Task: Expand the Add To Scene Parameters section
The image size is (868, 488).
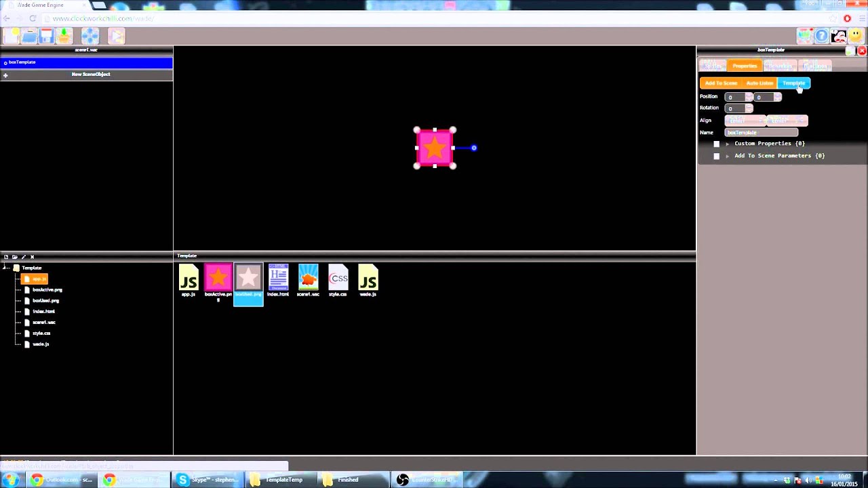Action: click(x=728, y=156)
